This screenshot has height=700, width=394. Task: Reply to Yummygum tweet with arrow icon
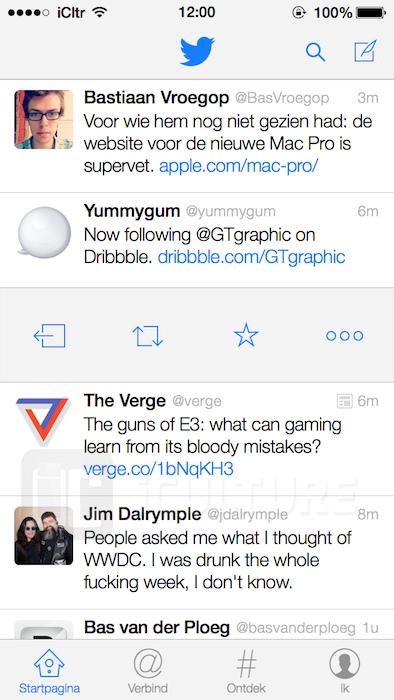(x=50, y=336)
